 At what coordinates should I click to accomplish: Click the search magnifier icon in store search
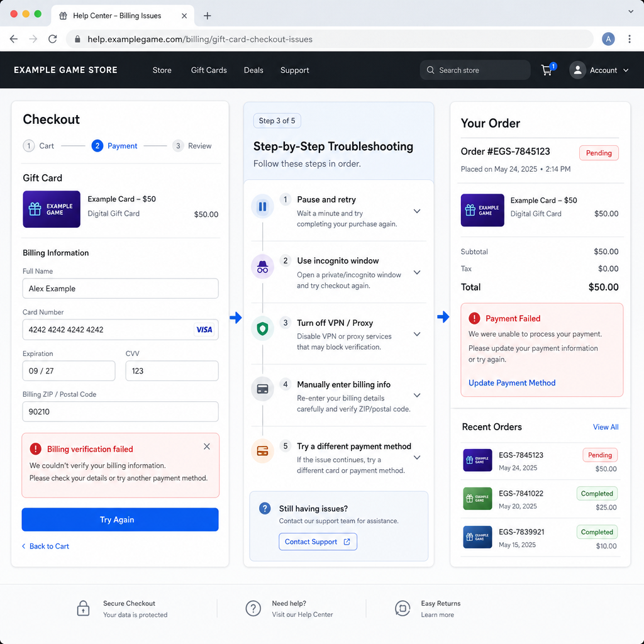(430, 70)
